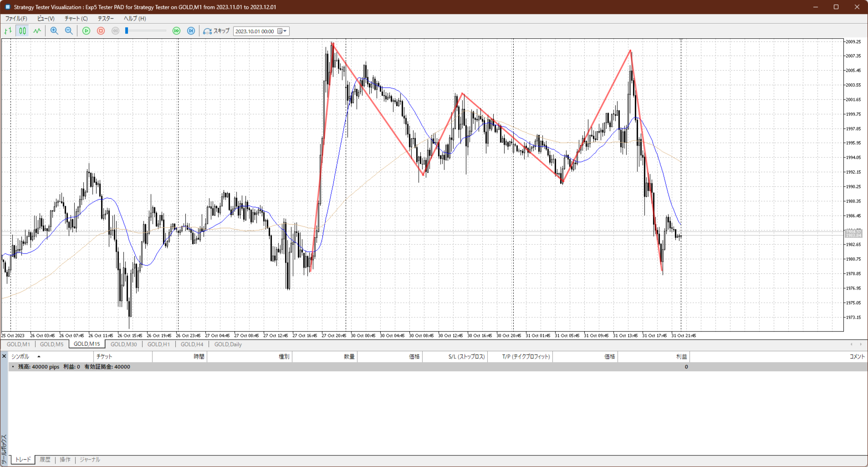The height and width of the screenshot is (467, 868).
Task: Zoom in on the chart
Action: pyautogui.click(x=54, y=31)
